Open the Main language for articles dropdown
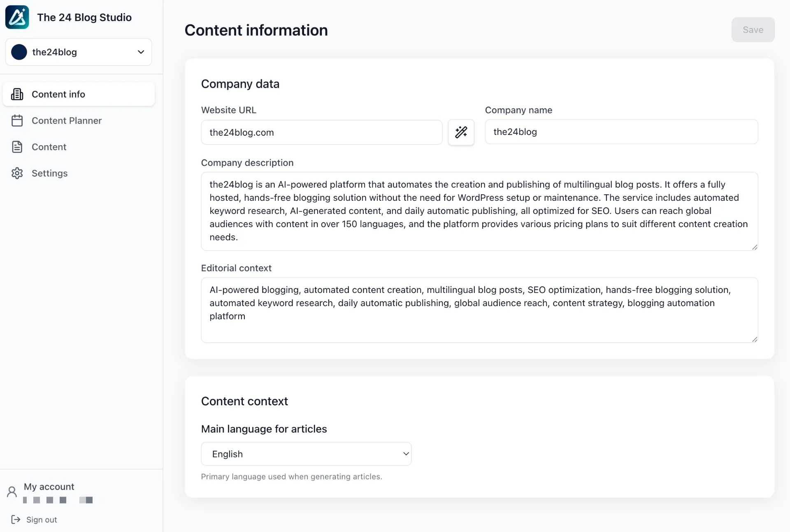The image size is (790, 532). [306, 454]
